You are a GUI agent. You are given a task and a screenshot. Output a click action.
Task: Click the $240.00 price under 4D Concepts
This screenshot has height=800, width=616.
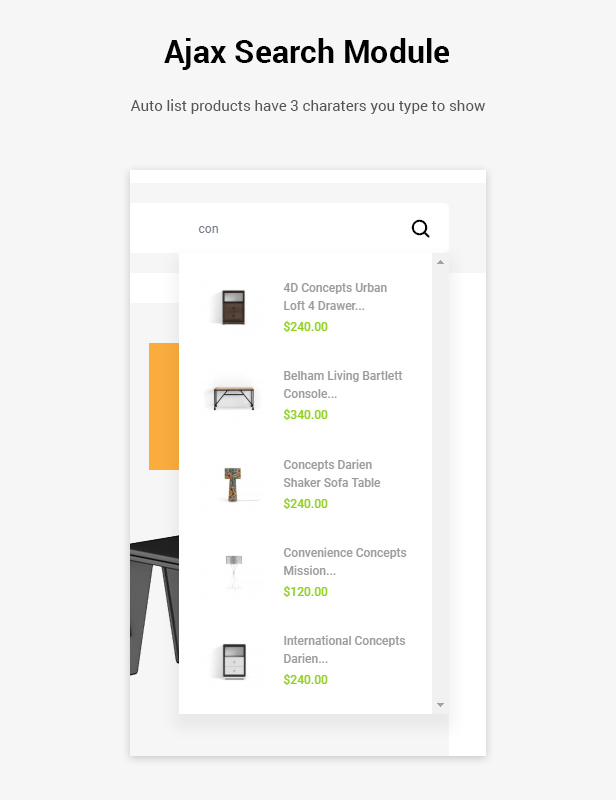(x=305, y=327)
